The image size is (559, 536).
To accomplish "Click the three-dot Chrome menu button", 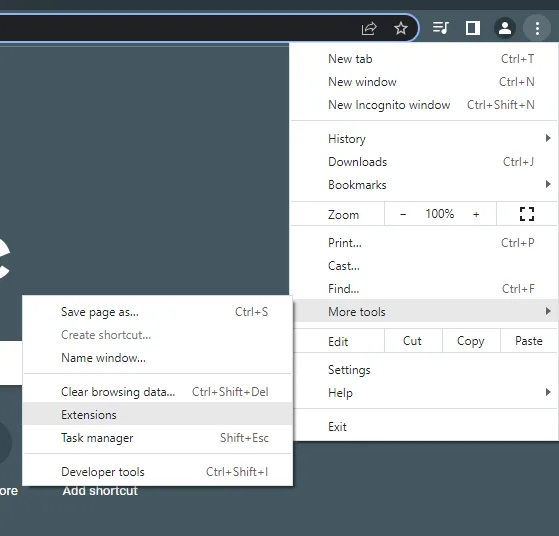I will click(x=537, y=28).
